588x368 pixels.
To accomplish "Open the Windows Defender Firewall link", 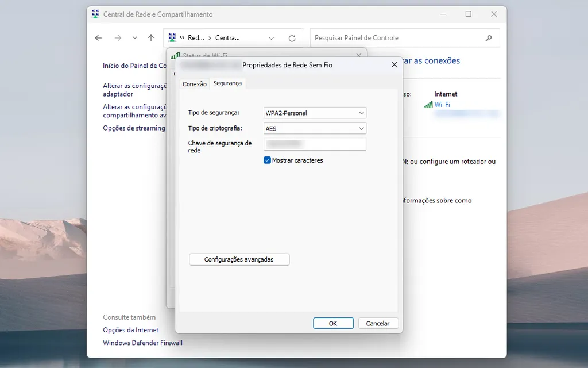I will click(142, 343).
